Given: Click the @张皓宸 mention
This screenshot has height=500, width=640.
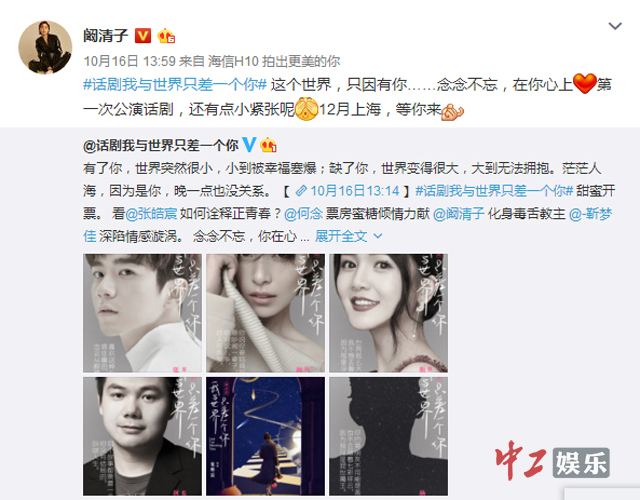Looking at the screenshot, I should pyautogui.click(x=151, y=213).
